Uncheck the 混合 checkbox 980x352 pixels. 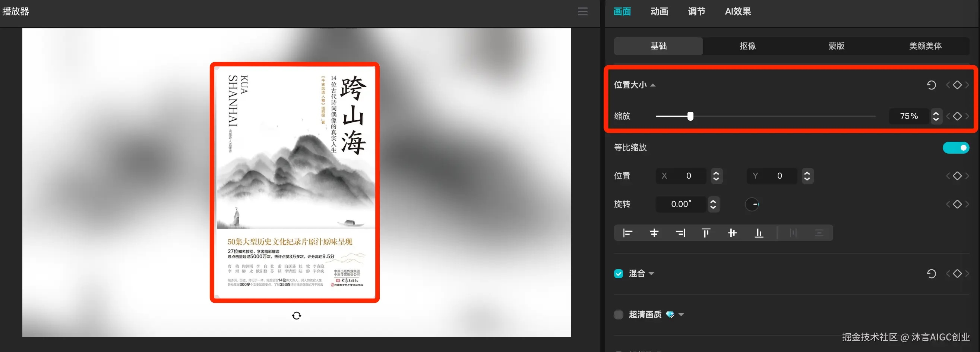[x=619, y=274]
